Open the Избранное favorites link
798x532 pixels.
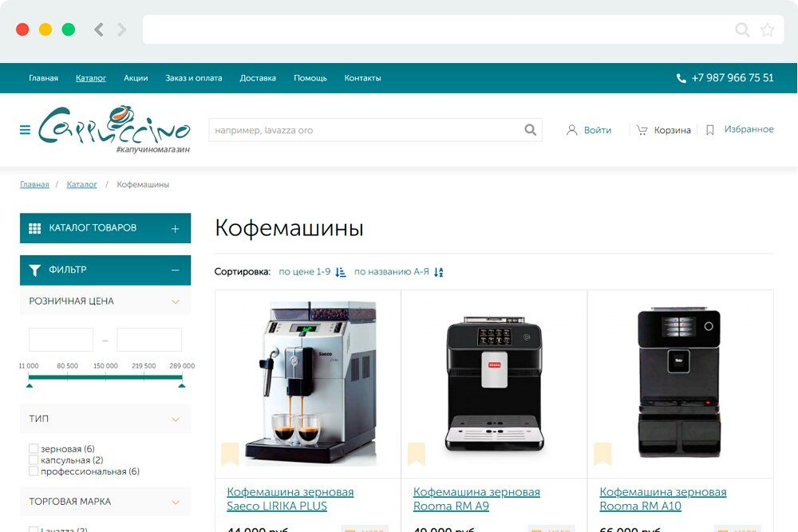point(749,129)
